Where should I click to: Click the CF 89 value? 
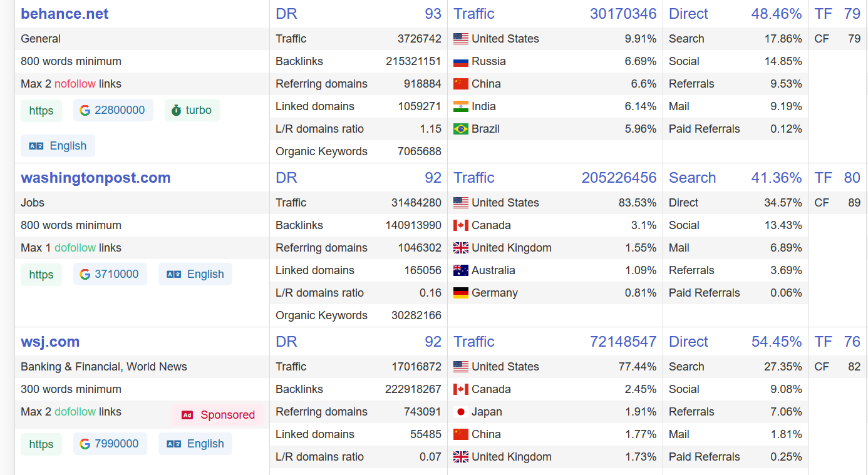click(x=854, y=203)
